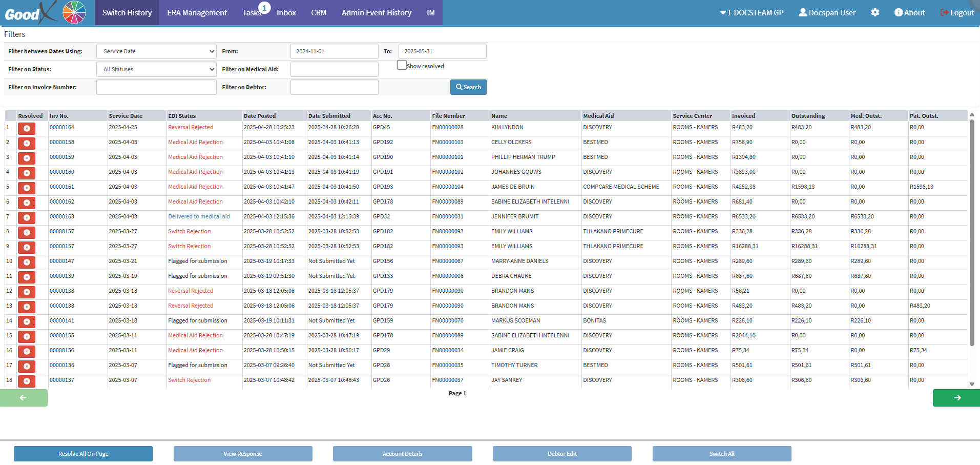Click Resolve All On Page button
The image size is (980, 465).
click(83, 454)
